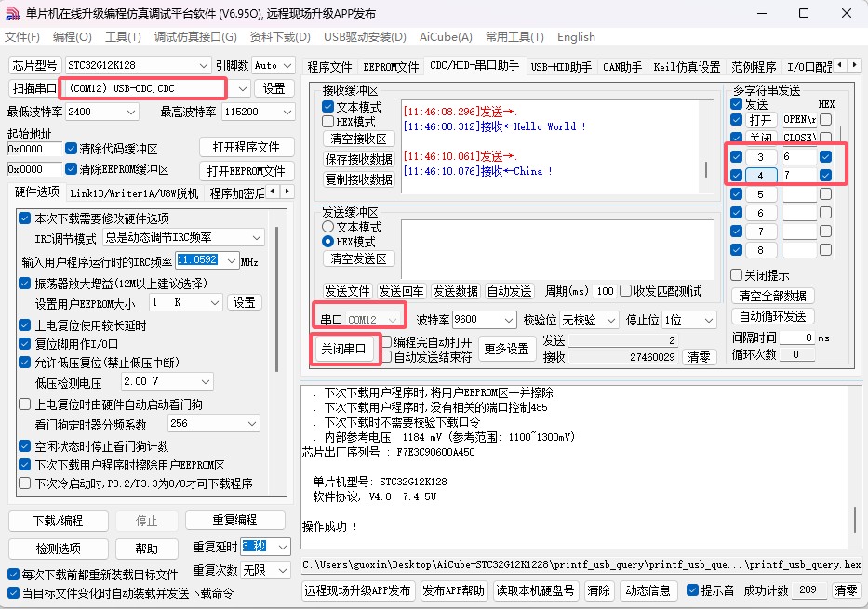Click the numbered 3 multi-string send button
Screen dimensions: 868x609
click(760, 157)
